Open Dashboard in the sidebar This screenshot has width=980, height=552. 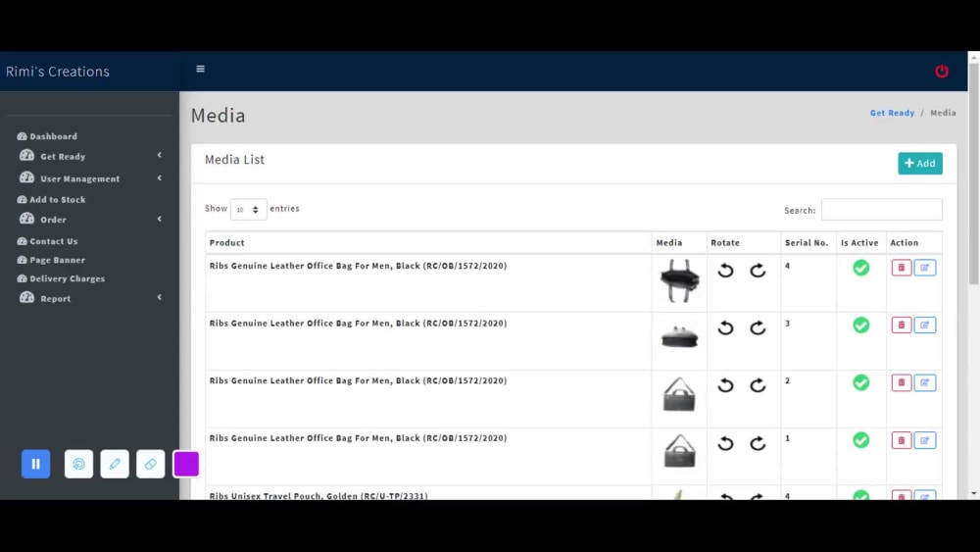click(47, 136)
